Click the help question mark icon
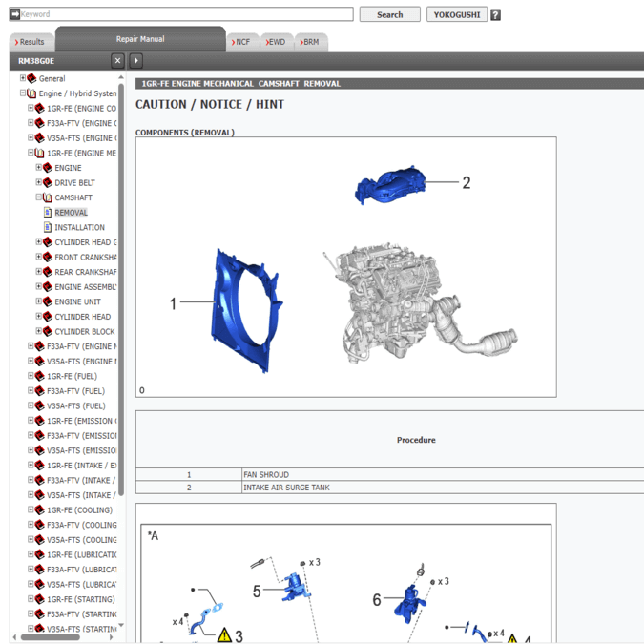Viewport: 644px width, 644px height. pos(495,15)
